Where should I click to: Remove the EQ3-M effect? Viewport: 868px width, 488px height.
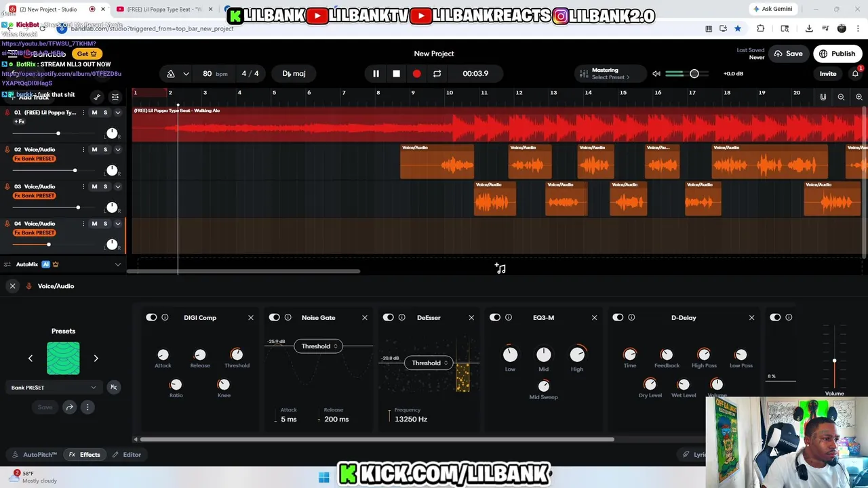coord(594,317)
